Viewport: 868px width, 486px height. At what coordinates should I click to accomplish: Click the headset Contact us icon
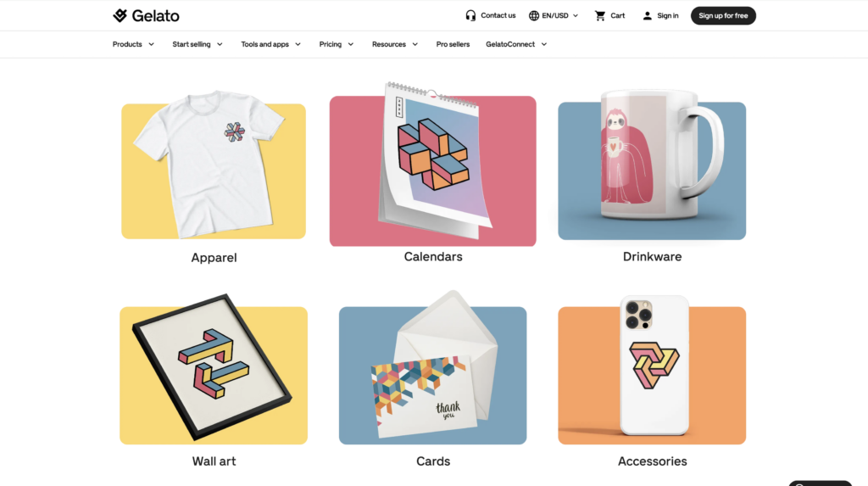coord(470,15)
